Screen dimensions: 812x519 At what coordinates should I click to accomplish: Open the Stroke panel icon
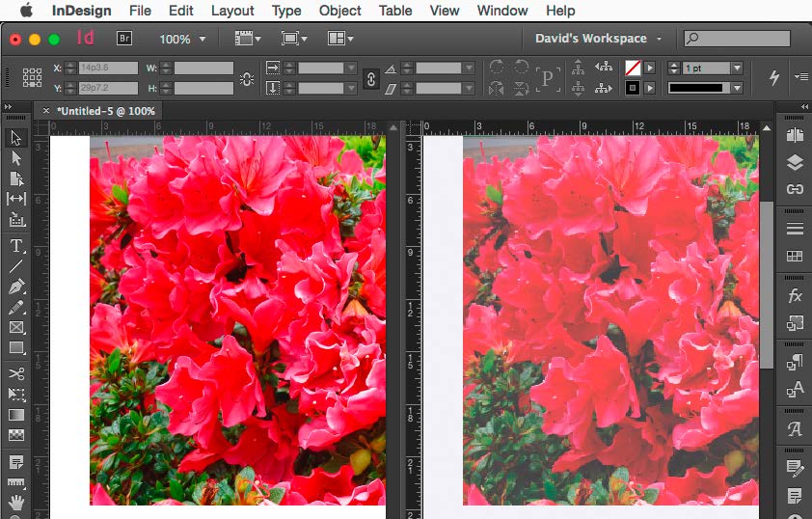click(x=795, y=229)
